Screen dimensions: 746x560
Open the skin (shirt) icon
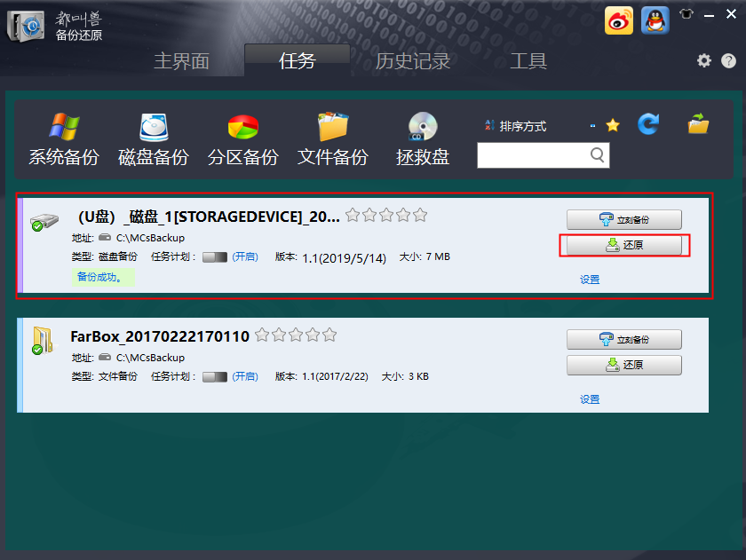(x=686, y=14)
